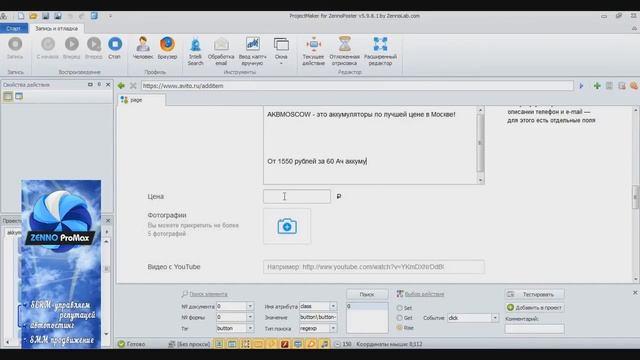Pin the Свойства действия panel
Screen dimensions: 640x360
99,84
